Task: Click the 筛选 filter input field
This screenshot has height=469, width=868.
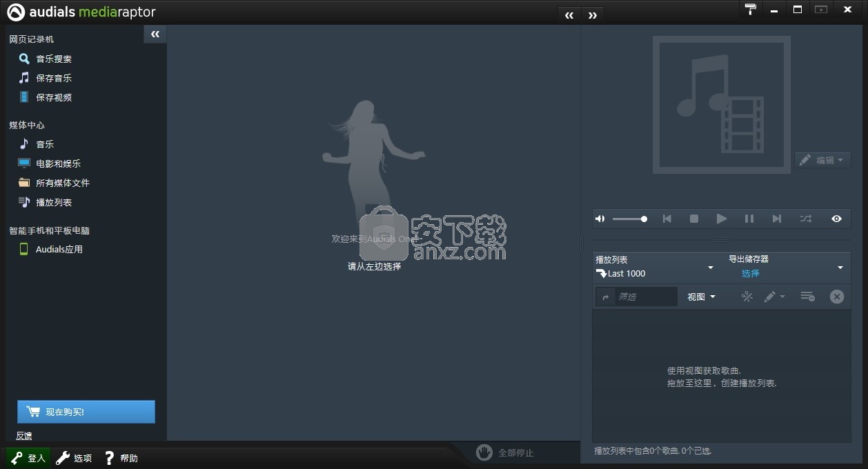Action: point(646,297)
